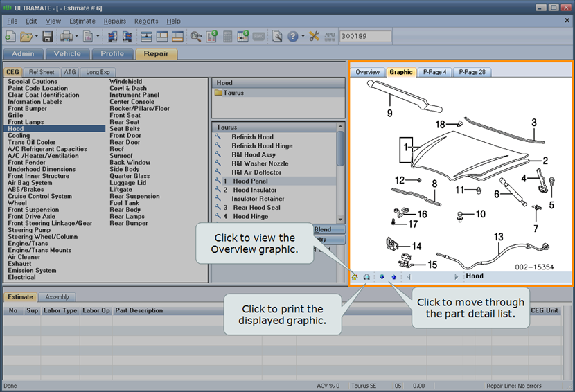Click the new estimate document icon
Viewport: 575px width, 392px height.
[10, 36]
